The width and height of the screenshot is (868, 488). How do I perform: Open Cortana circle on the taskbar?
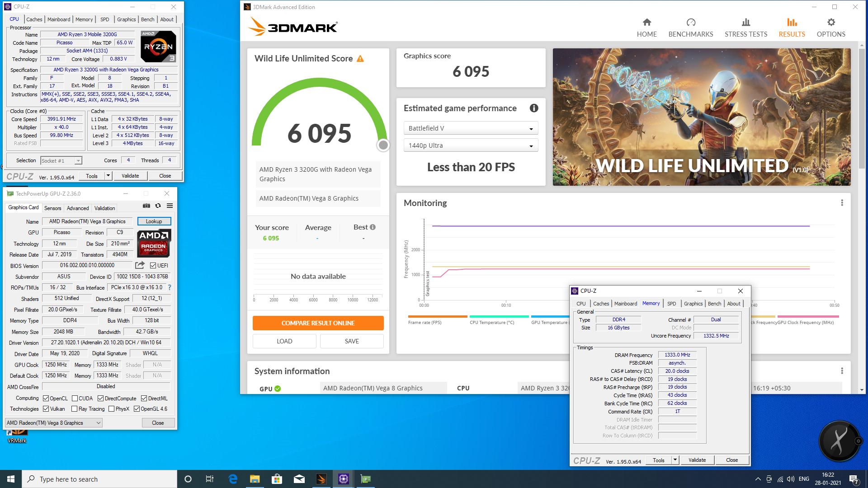tap(188, 479)
